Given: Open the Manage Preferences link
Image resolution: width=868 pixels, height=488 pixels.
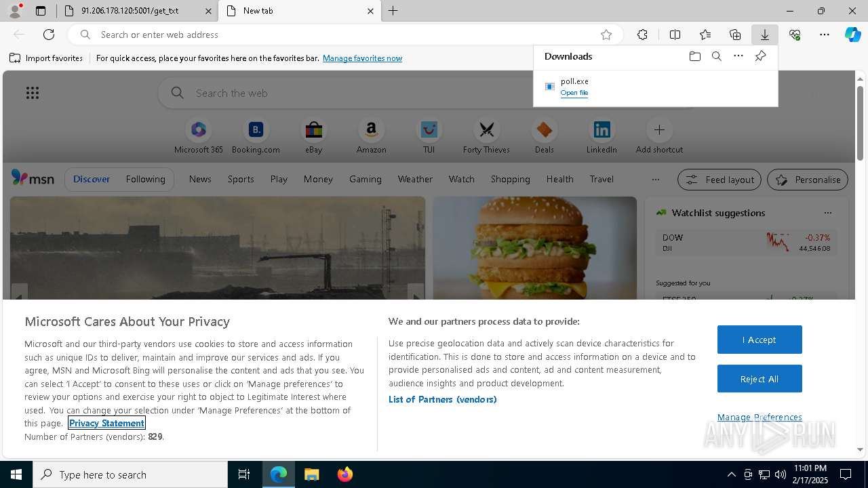Looking at the screenshot, I should pyautogui.click(x=759, y=417).
